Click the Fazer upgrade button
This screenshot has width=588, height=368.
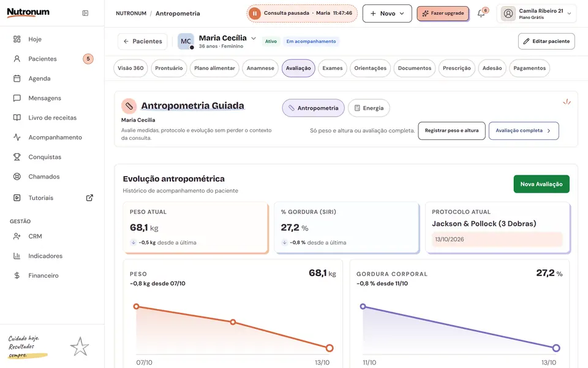(443, 13)
